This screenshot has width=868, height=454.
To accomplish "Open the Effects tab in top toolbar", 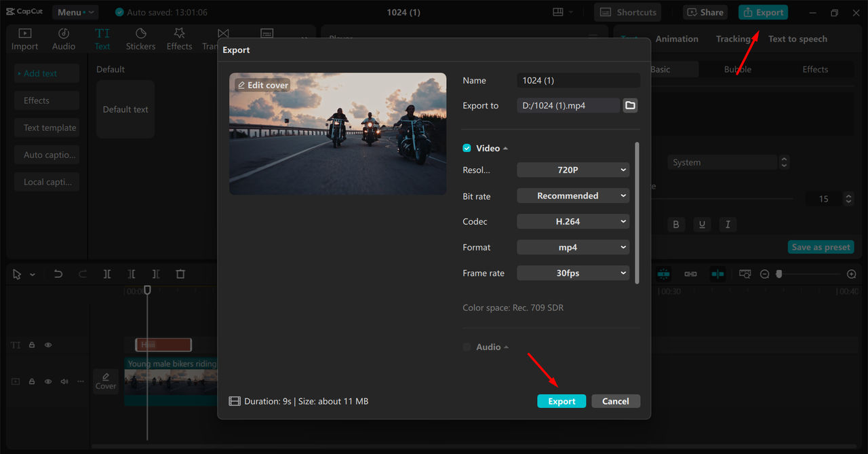I will tap(179, 39).
